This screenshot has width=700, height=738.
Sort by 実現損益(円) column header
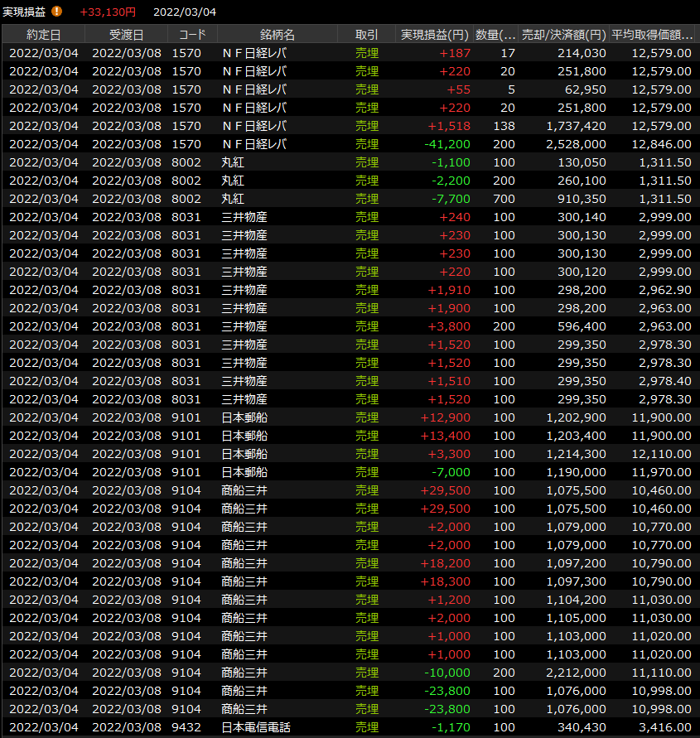click(x=435, y=35)
